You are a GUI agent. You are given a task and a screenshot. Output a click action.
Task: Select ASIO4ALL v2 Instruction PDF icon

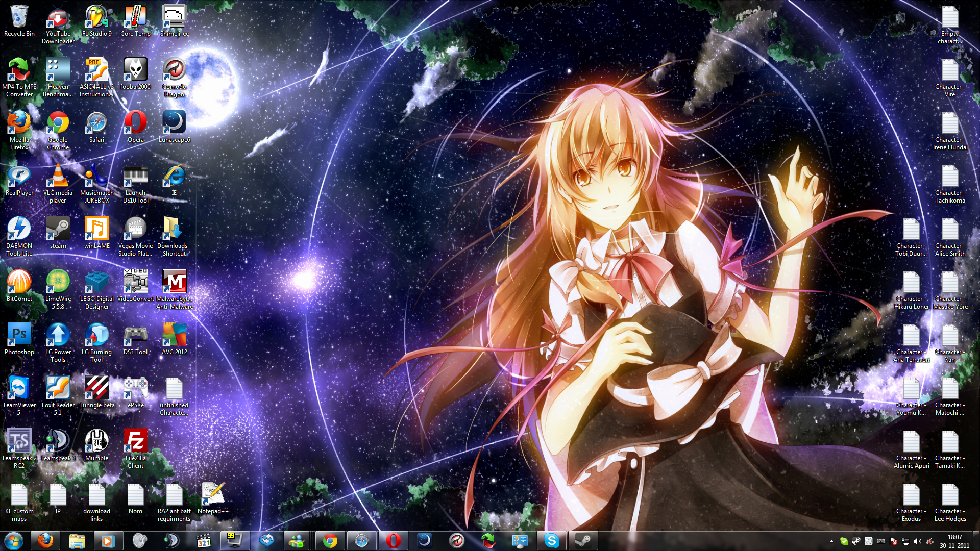[x=97, y=77]
